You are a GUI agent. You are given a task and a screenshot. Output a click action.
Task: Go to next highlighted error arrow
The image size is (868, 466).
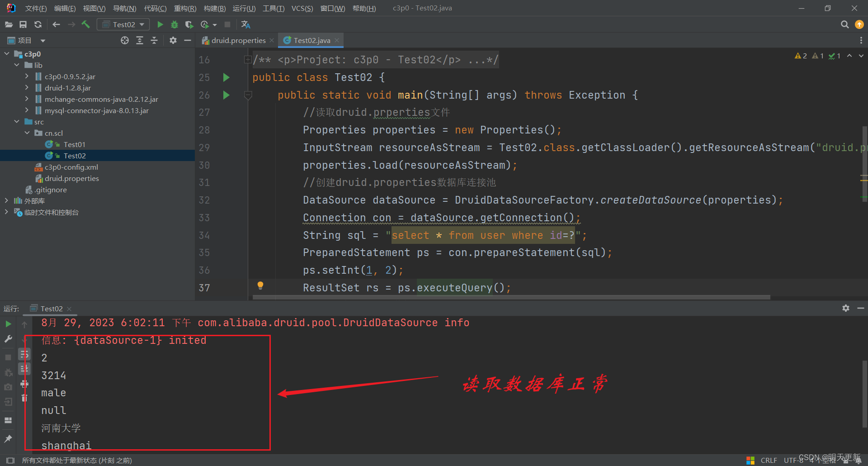click(861, 56)
